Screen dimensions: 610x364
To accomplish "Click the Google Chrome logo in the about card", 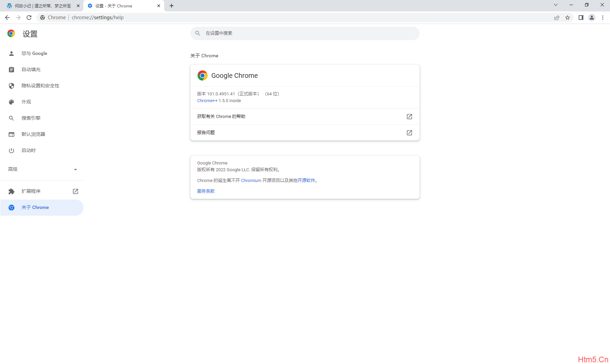I will (x=203, y=75).
